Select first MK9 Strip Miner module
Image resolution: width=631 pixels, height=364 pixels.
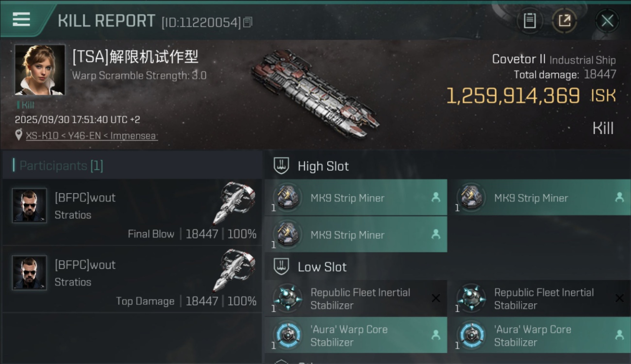[x=356, y=198]
